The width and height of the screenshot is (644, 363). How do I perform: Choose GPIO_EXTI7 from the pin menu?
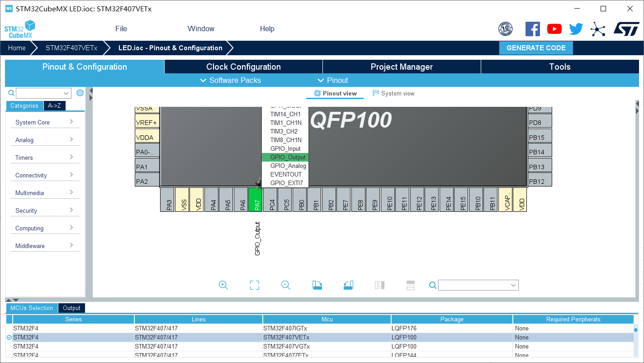tap(285, 183)
